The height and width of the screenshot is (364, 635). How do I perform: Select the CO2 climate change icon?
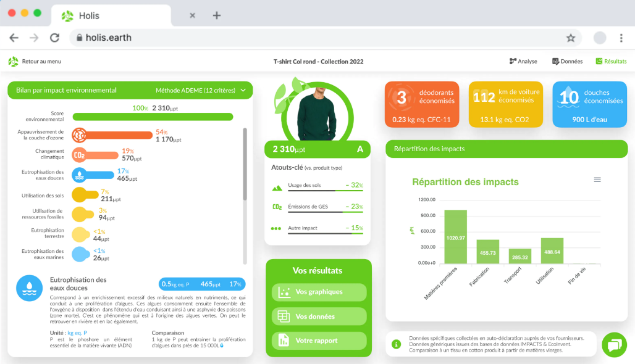click(80, 155)
